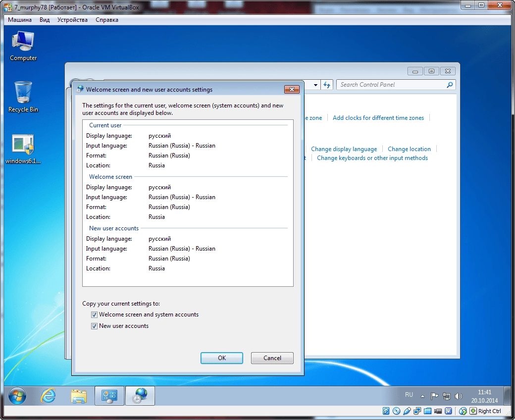Click the VirtualBox video capture indicator

[438, 411]
